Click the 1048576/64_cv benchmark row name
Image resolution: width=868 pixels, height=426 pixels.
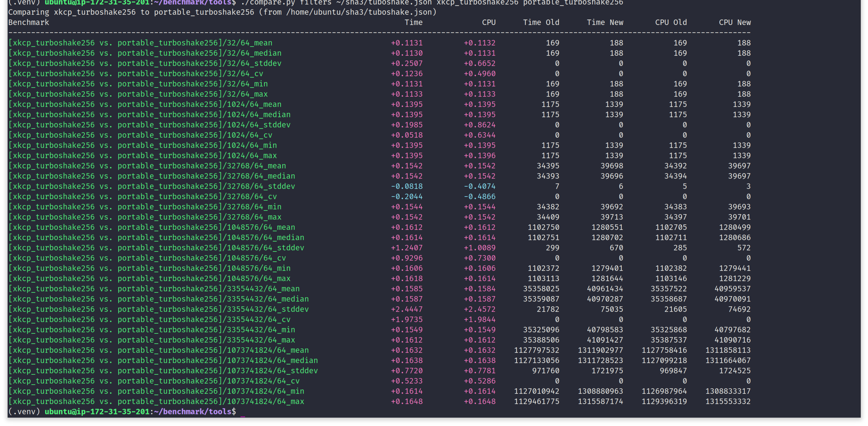point(147,258)
